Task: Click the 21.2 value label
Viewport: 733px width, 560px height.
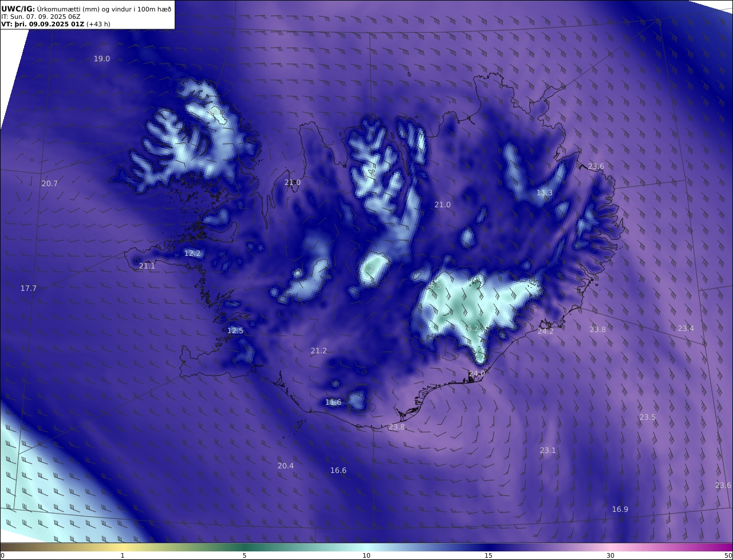Action: (319, 351)
